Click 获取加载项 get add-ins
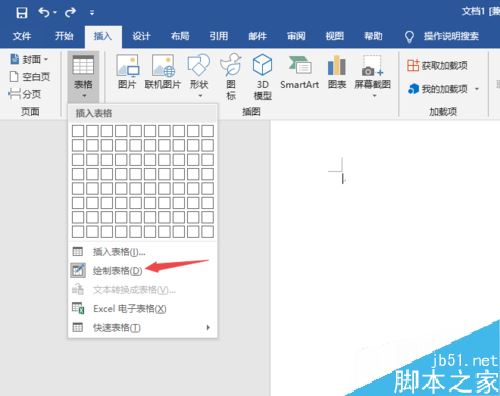The image size is (500, 396). click(x=437, y=65)
